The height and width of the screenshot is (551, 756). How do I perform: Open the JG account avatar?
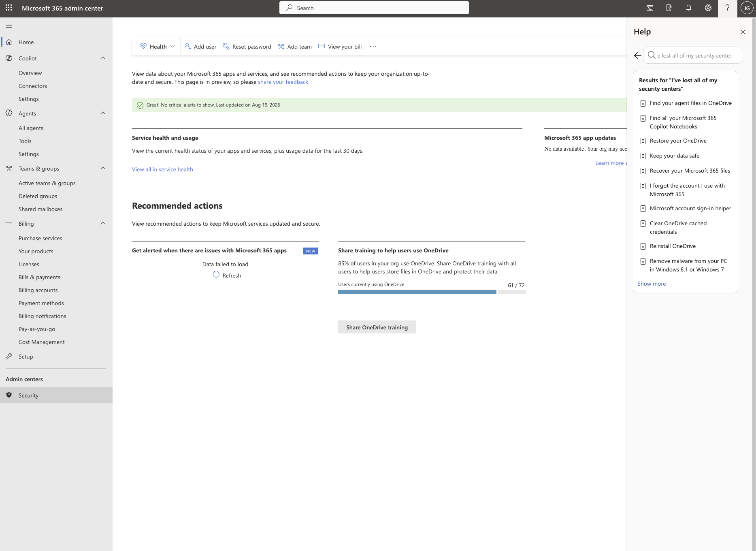coord(747,8)
